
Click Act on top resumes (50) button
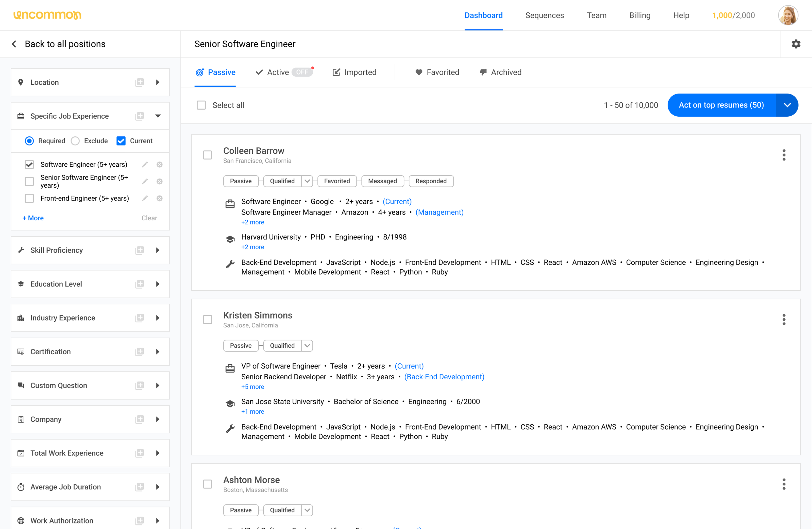721,105
